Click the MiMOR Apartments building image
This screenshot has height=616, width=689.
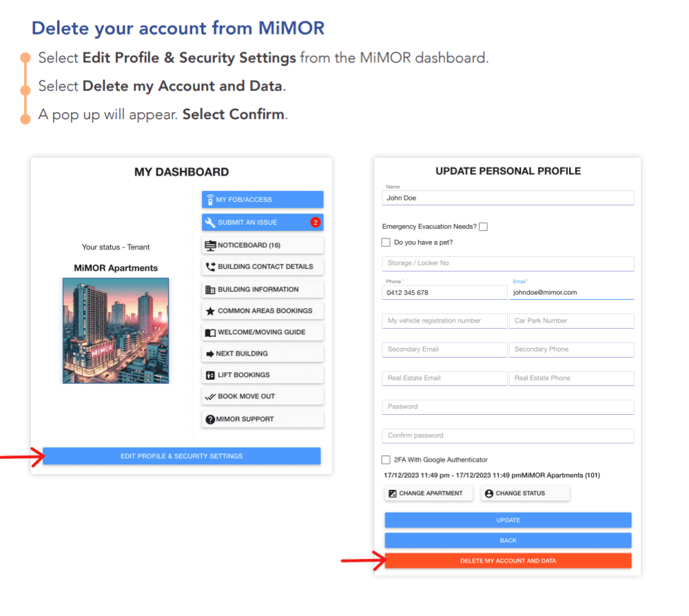116,331
